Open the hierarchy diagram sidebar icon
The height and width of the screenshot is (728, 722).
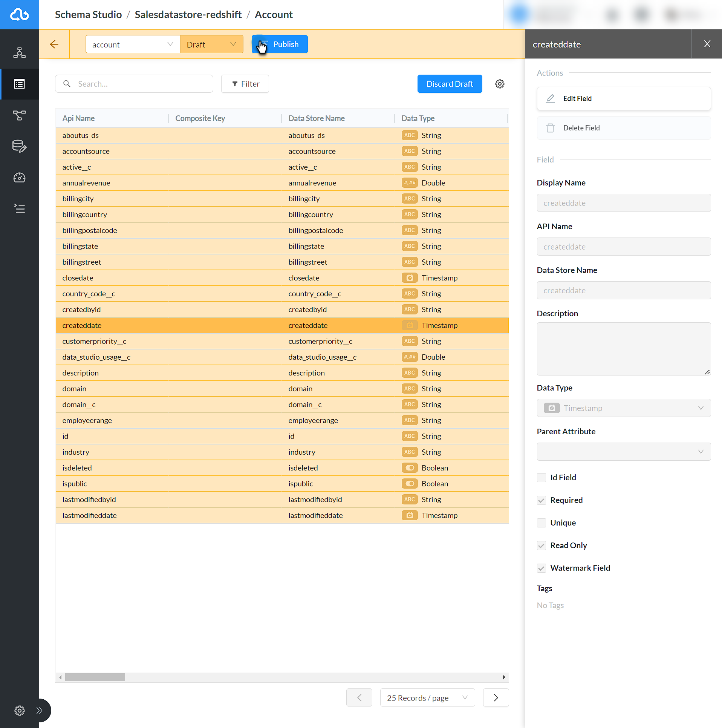coord(19,53)
